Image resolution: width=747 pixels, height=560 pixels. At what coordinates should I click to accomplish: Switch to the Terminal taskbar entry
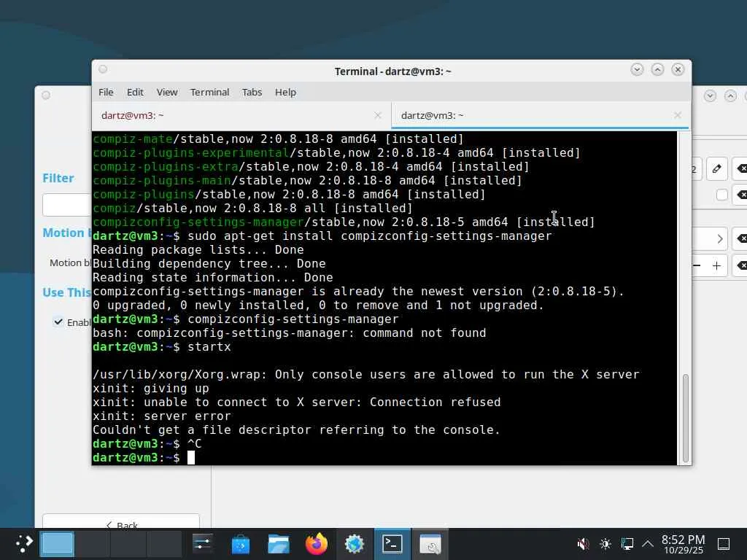click(392, 544)
